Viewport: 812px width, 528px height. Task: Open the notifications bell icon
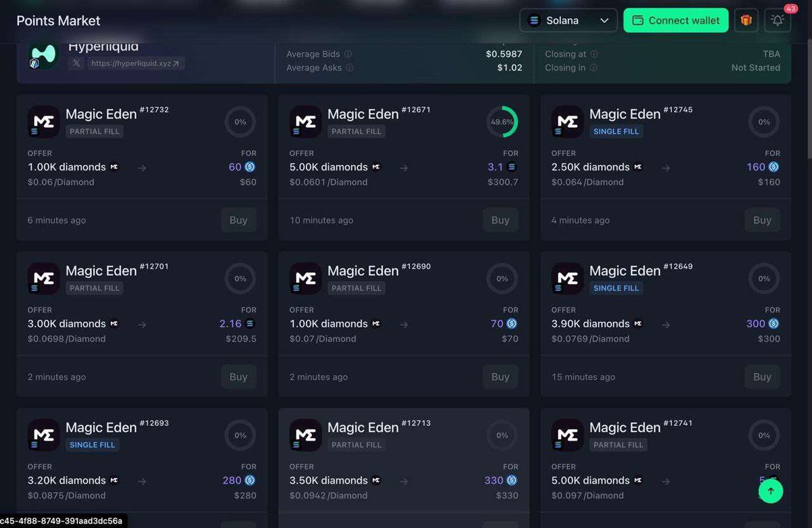tap(777, 20)
